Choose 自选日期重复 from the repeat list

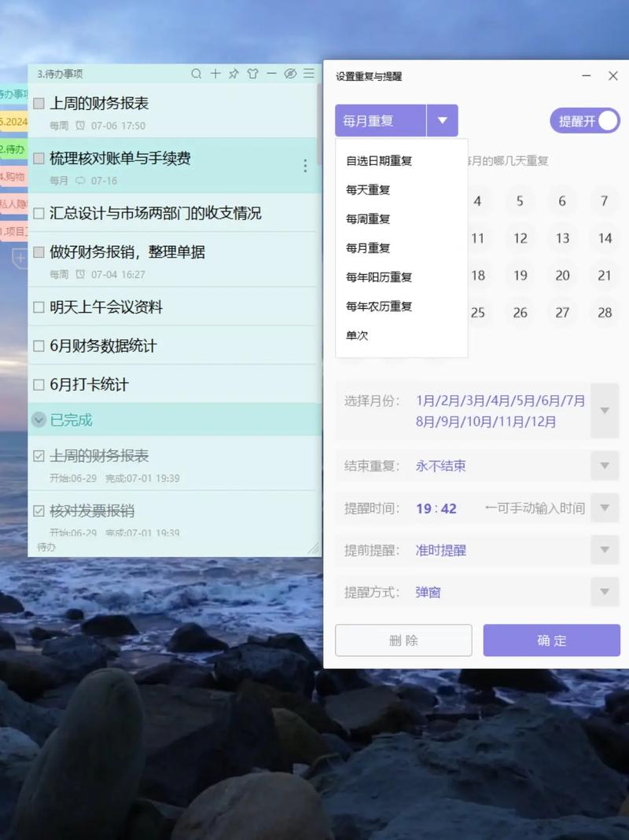[379, 161]
